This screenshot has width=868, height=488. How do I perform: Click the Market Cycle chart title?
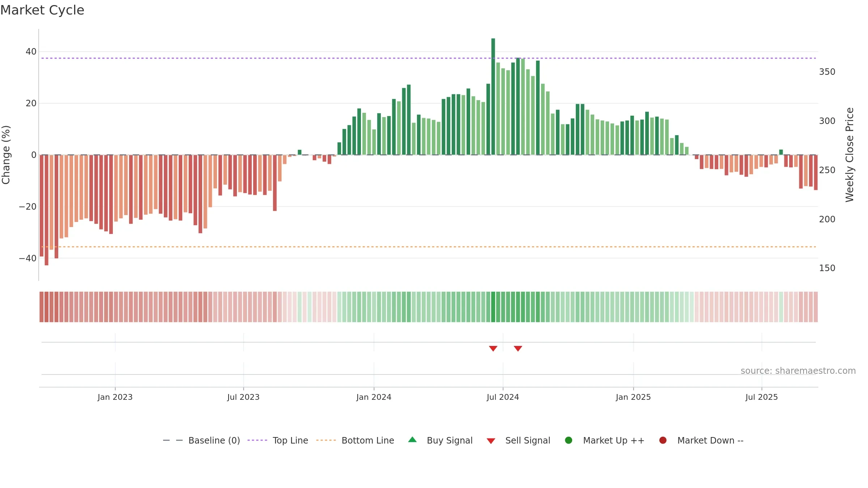[x=42, y=10]
